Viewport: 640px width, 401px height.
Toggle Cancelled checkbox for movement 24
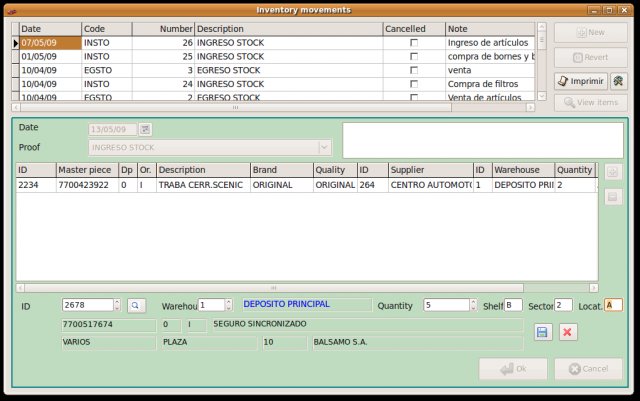[x=414, y=84]
